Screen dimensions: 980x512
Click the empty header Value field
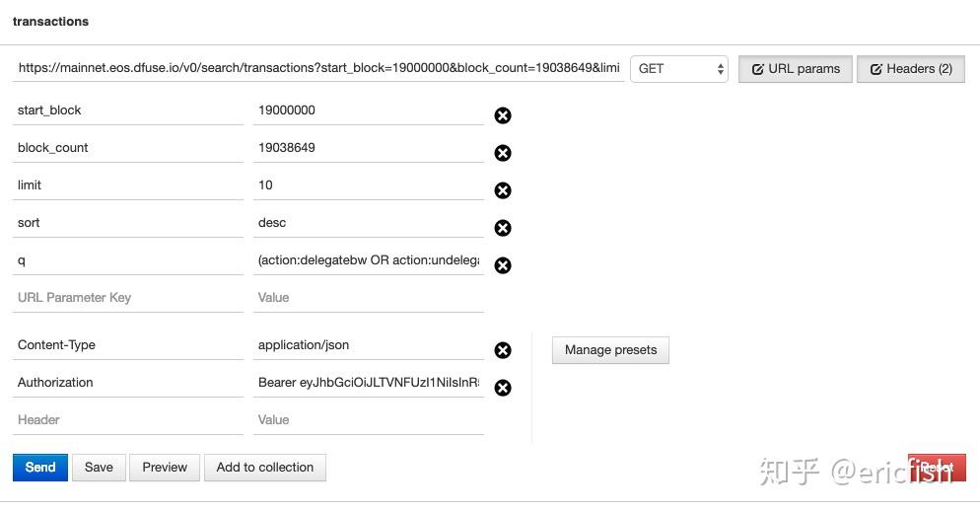369,420
